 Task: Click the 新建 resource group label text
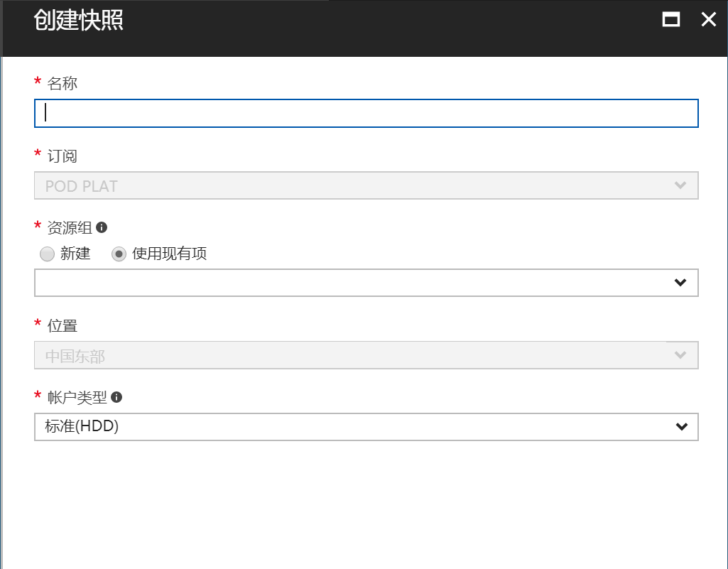(75, 254)
